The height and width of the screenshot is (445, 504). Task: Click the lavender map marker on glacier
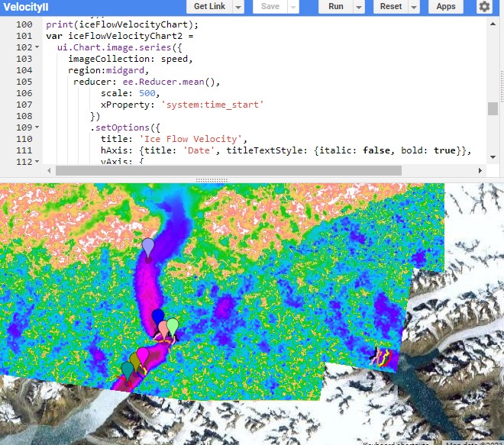pos(148,247)
